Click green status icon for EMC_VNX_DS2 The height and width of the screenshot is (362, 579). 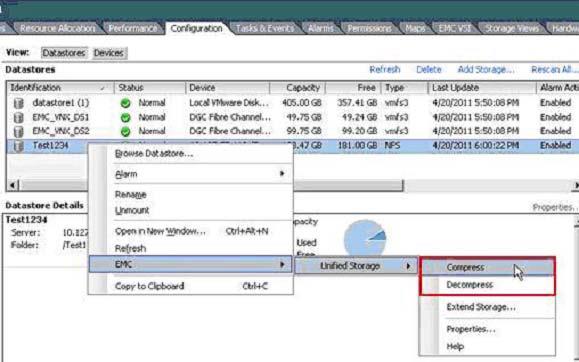(x=126, y=131)
